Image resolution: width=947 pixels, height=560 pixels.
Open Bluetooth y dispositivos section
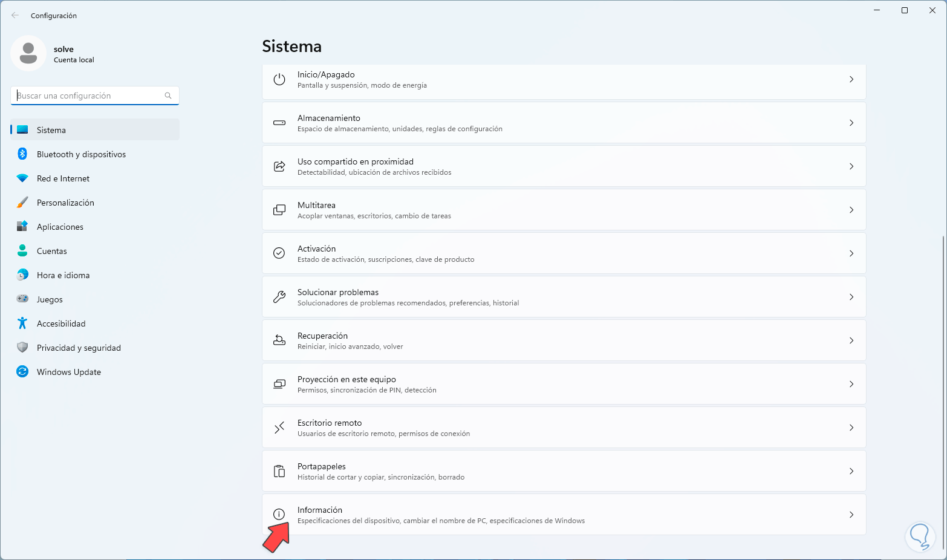[95, 154]
